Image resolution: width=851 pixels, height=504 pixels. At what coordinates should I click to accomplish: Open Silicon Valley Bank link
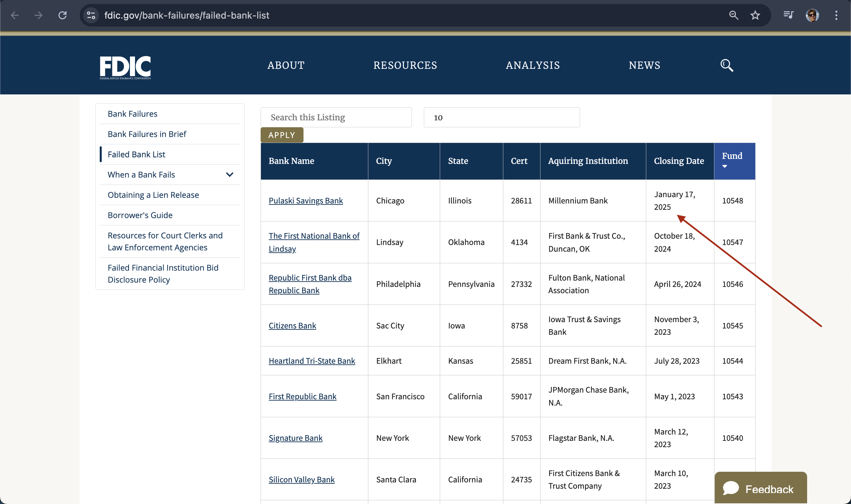302,479
